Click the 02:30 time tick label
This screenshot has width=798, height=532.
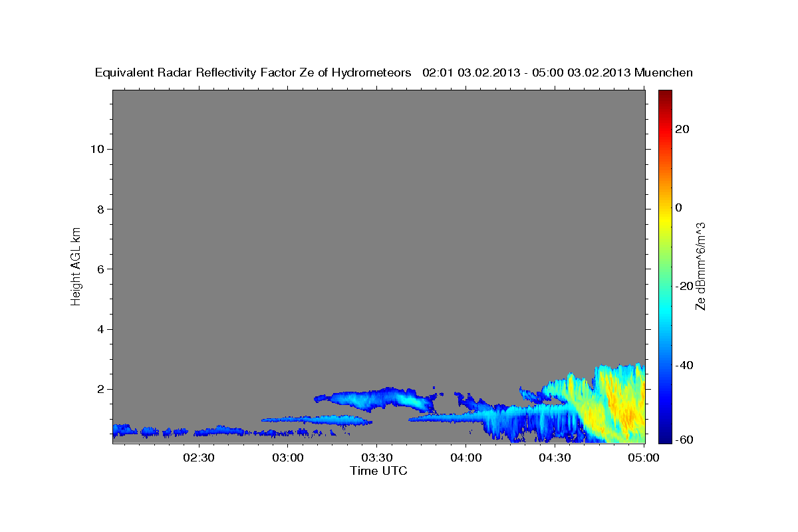tap(199, 458)
